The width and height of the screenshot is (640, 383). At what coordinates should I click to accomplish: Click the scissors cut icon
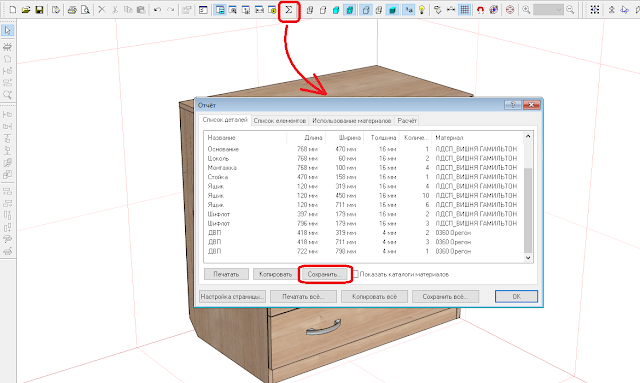(115, 9)
